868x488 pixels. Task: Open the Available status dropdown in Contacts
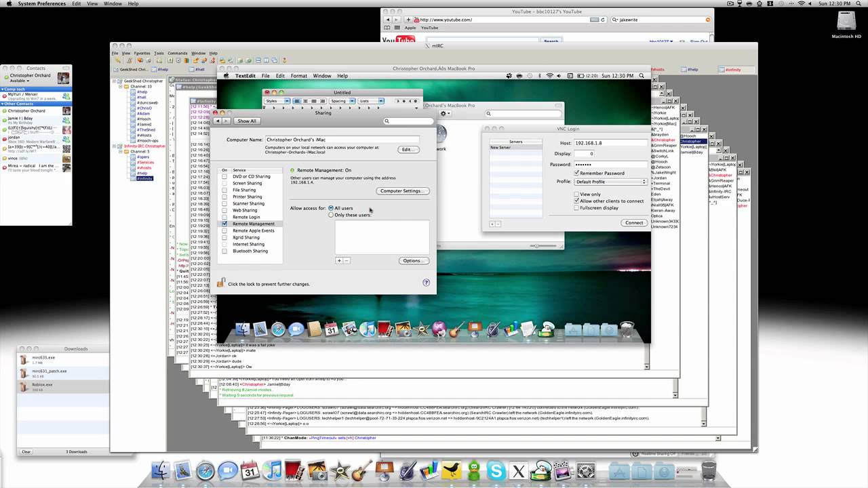pyautogui.click(x=19, y=81)
